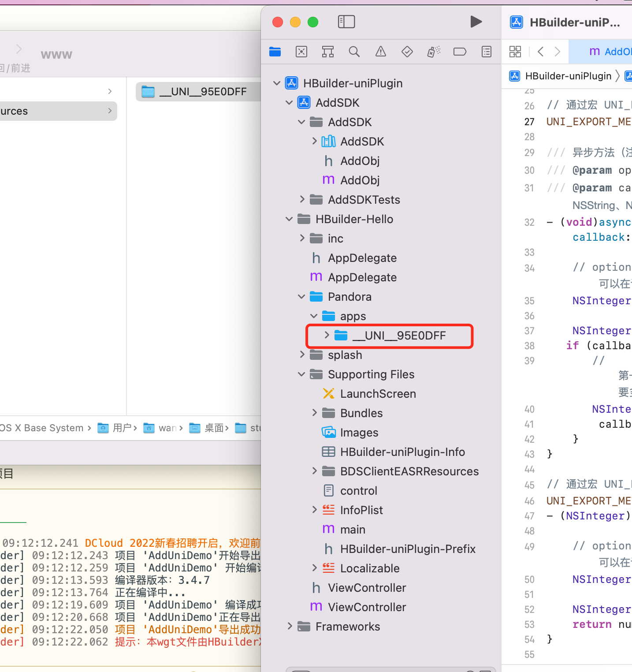Expand the Frameworks group
632x672 pixels.
coord(290,626)
